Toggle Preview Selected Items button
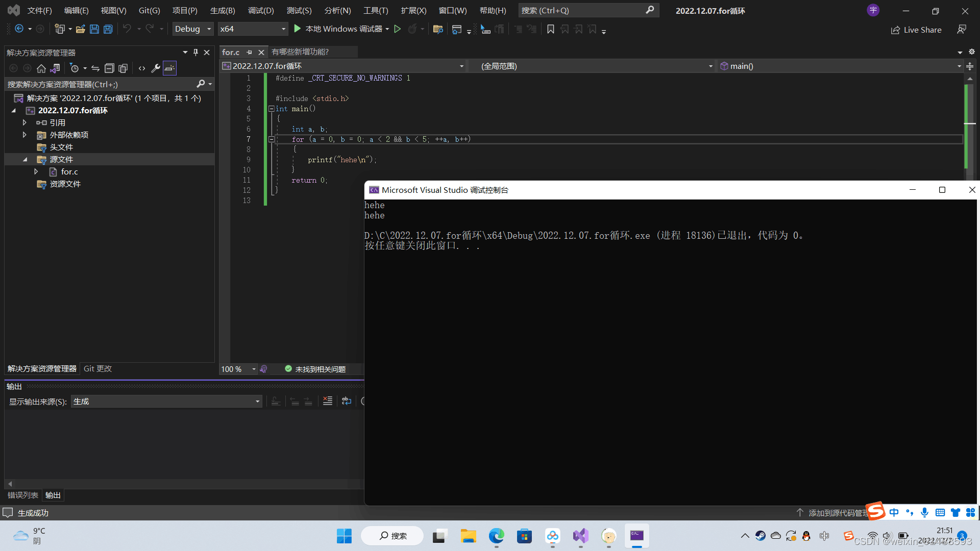 click(x=169, y=68)
